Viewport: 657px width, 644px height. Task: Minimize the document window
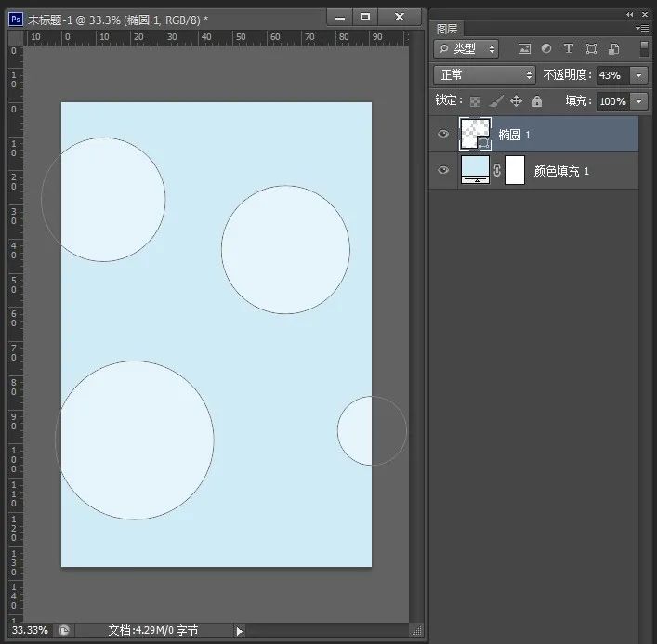click(x=340, y=18)
